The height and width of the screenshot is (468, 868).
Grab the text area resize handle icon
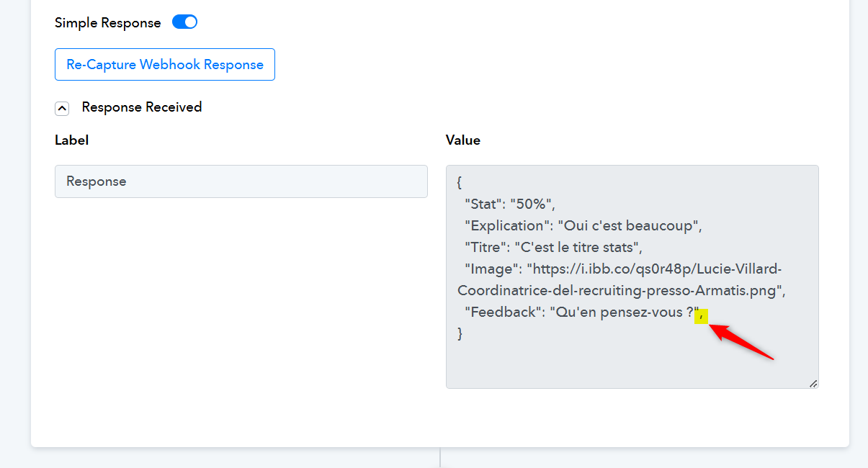[x=813, y=383]
